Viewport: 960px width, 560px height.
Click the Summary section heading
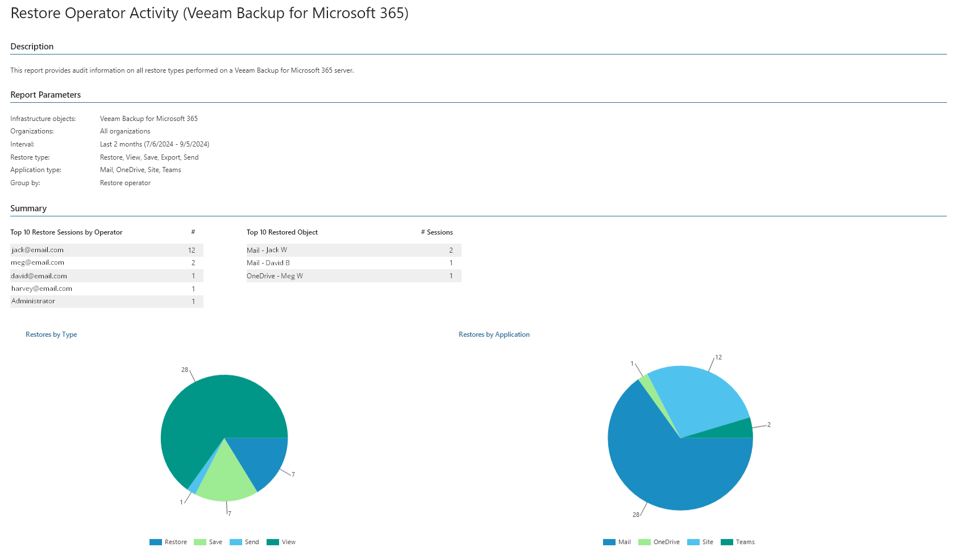pyautogui.click(x=28, y=208)
